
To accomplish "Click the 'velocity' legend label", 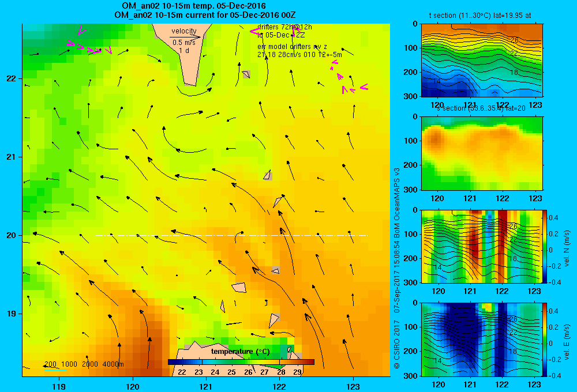I will click(184, 31).
